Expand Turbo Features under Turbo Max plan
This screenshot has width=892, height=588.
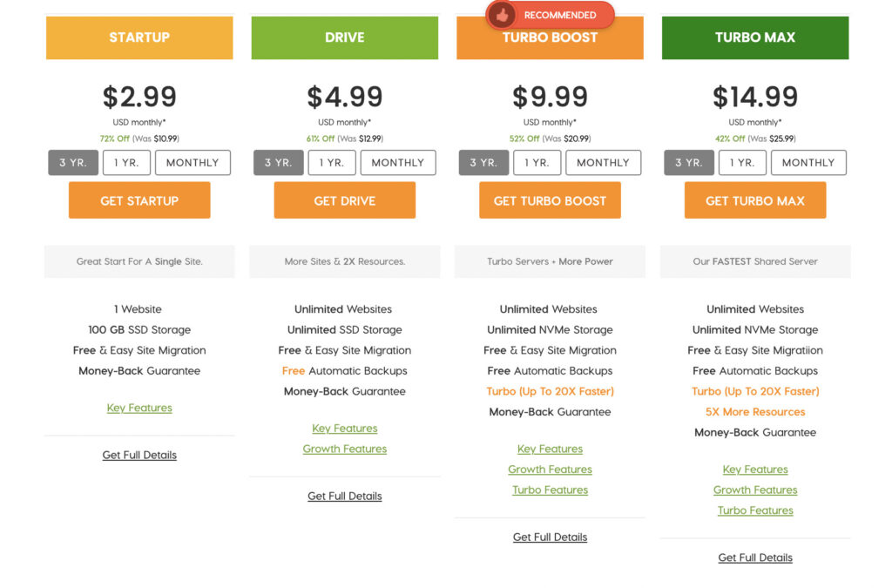click(755, 510)
